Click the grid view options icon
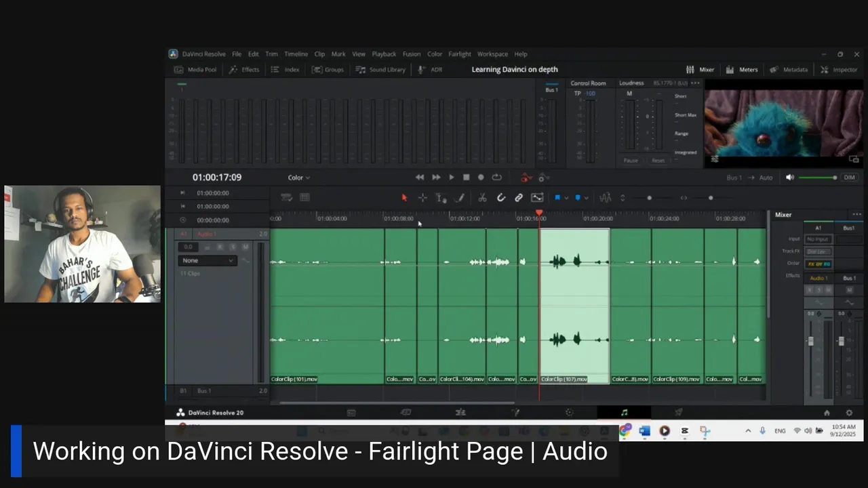The image size is (868, 488). tap(304, 197)
